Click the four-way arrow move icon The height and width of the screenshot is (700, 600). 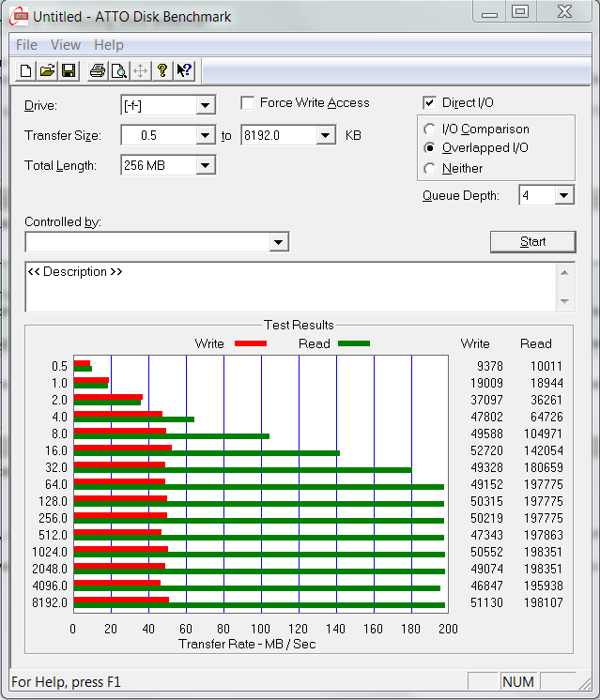(141, 70)
